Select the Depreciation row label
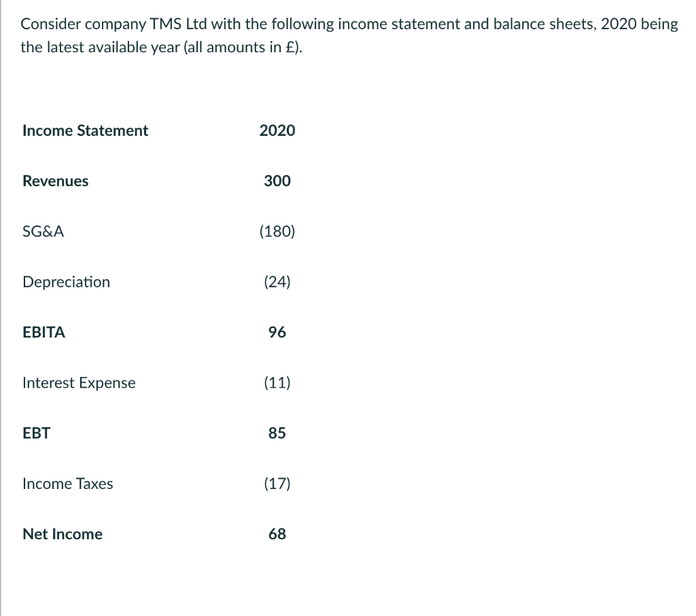Image resolution: width=696 pixels, height=616 pixels. point(66,282)
